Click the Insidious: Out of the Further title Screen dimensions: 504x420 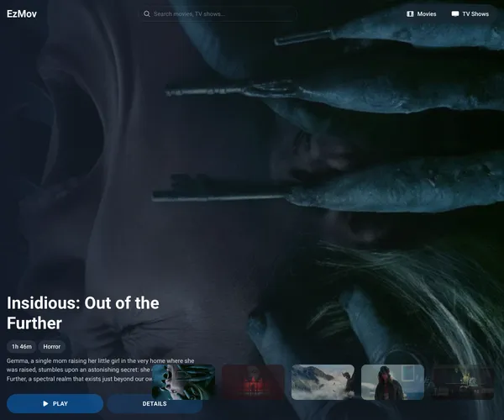pos(83,312)
